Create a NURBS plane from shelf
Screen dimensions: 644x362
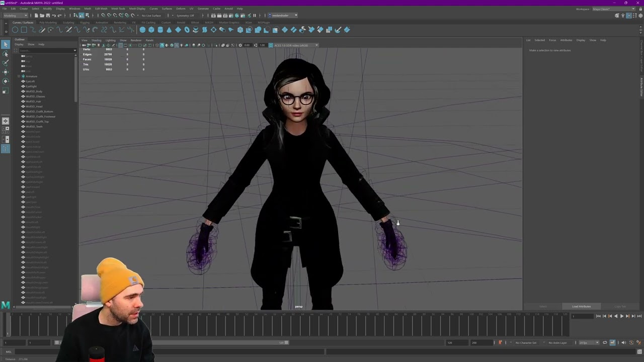tap(178, 30)
